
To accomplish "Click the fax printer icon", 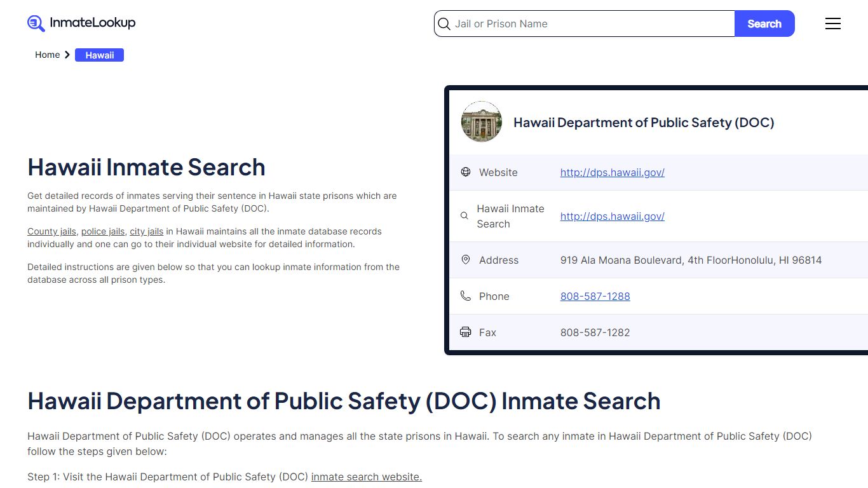I will point(466,332).
